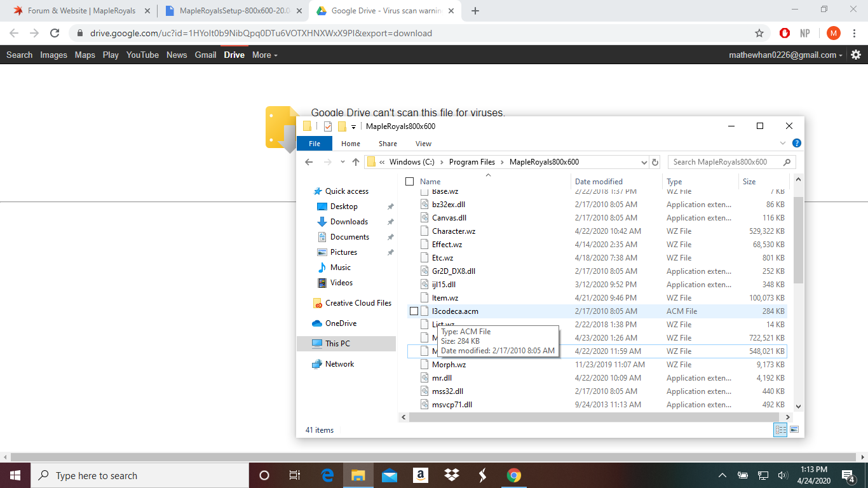868x488 pixels.
Task: Select This PC in navigation pane
Action: coord(346,344)
